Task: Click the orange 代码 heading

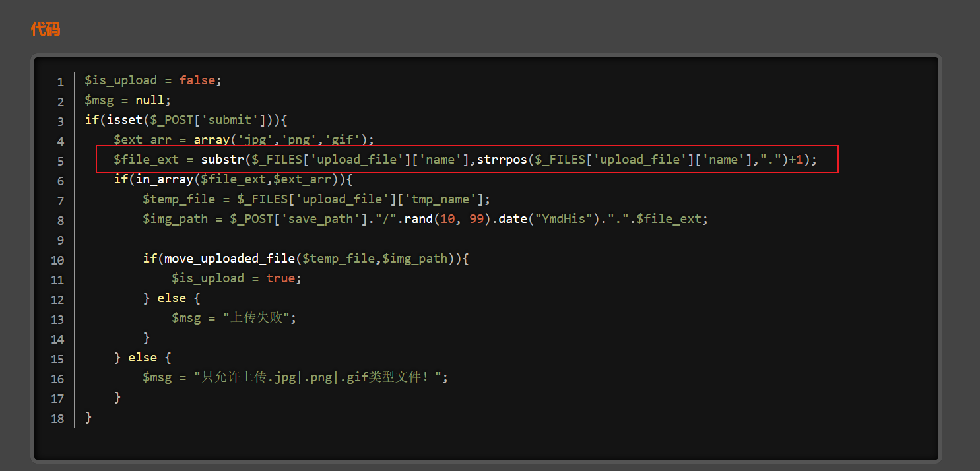Action: (x=46, y=29)
